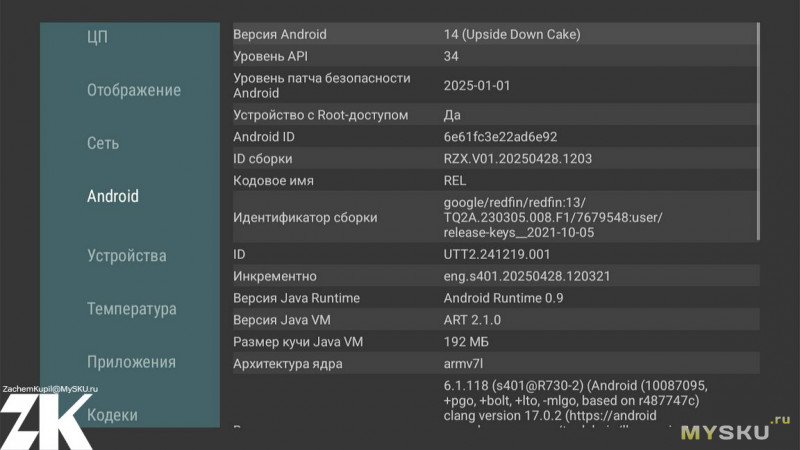Select Отображение in the left menu

click(133, 90)
